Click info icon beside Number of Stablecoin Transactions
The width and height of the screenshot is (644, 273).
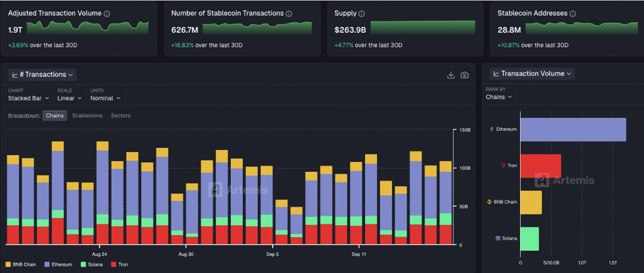click(289, 13)
